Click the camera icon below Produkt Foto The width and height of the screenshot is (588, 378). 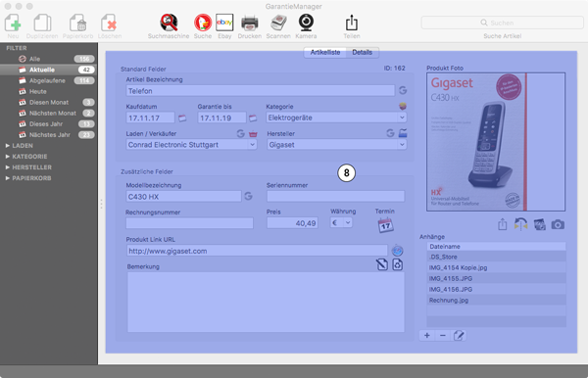[x=558, y=225]
